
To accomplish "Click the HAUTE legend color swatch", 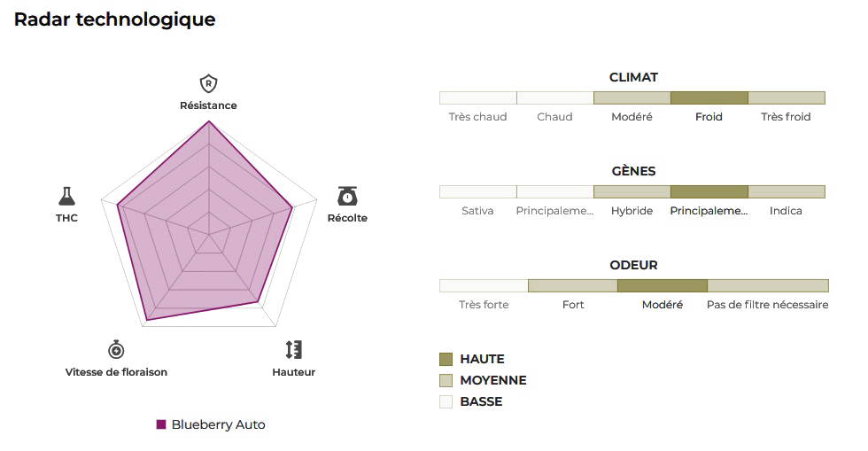I will tap(446, 359).
